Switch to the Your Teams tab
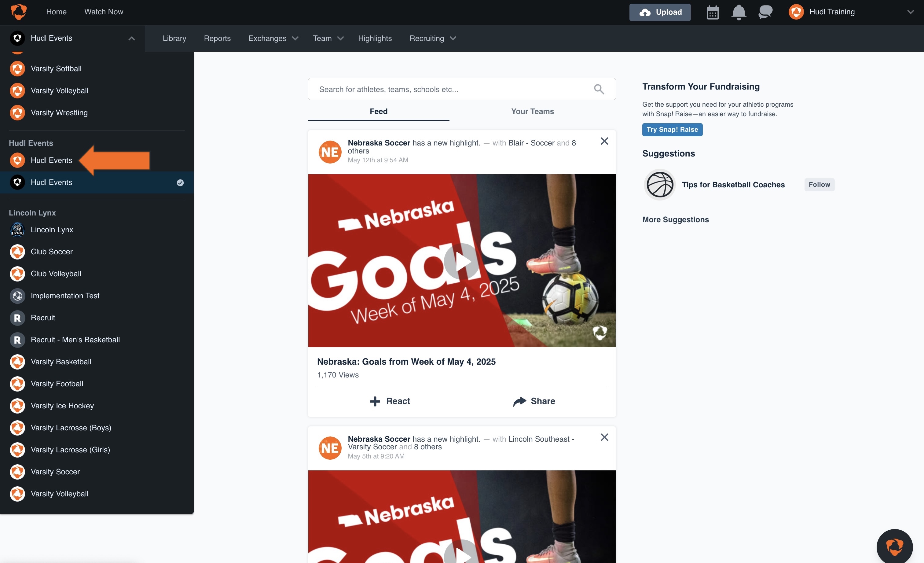This screenshot has height=563, width=924. click(533, 111)
